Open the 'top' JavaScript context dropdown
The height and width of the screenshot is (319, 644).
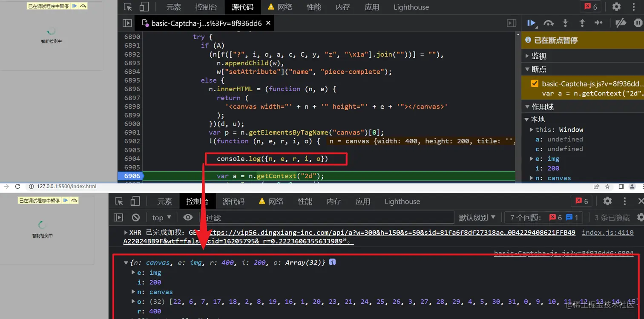pos(162,218)
